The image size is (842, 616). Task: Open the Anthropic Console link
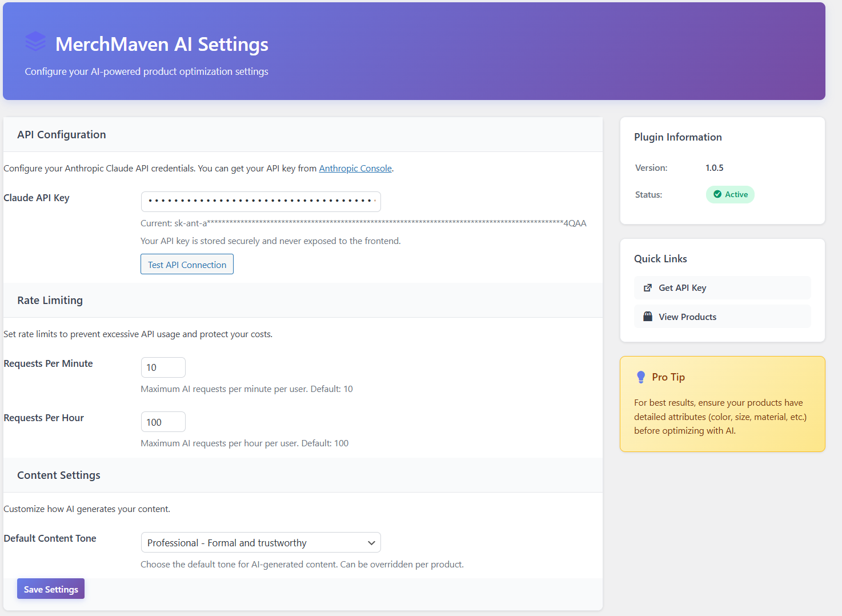[355, 168]
